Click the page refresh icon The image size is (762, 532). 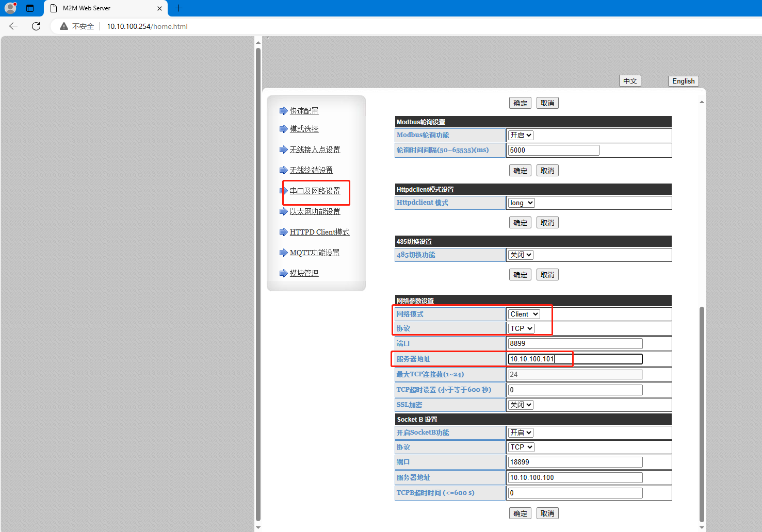click(x=36, y=26)
